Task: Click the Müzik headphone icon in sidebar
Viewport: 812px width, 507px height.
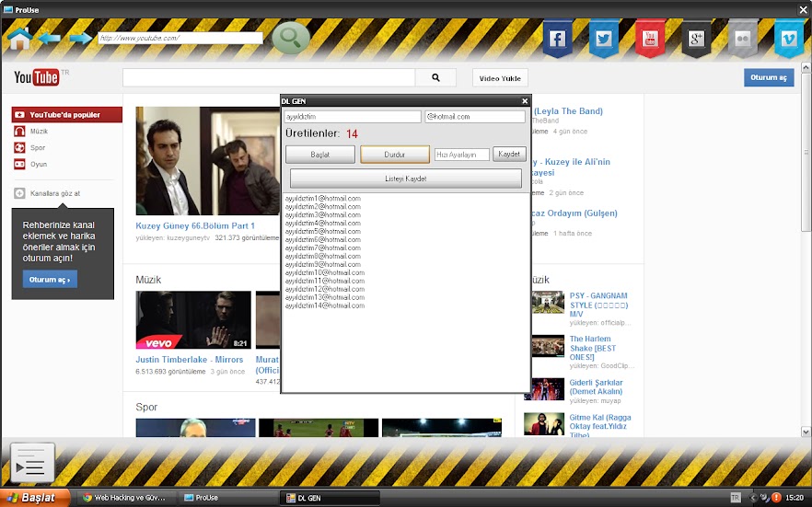Action: (x=19, y=131)
